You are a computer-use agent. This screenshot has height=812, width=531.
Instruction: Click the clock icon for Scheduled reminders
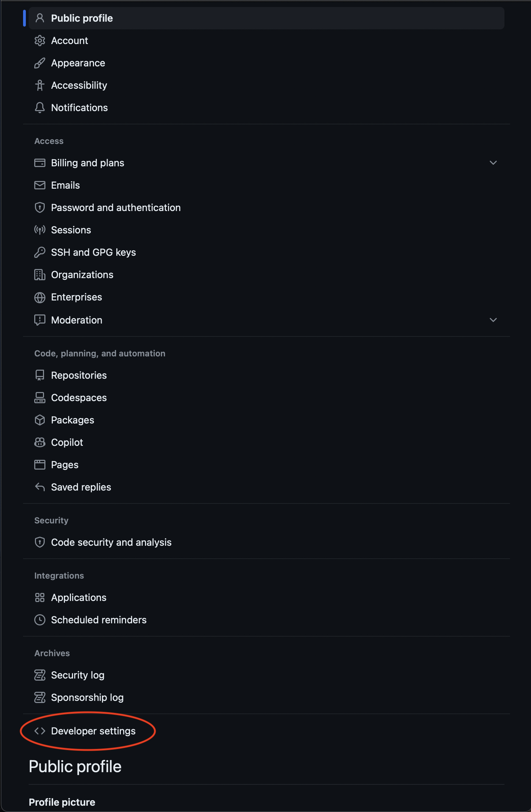40,620
